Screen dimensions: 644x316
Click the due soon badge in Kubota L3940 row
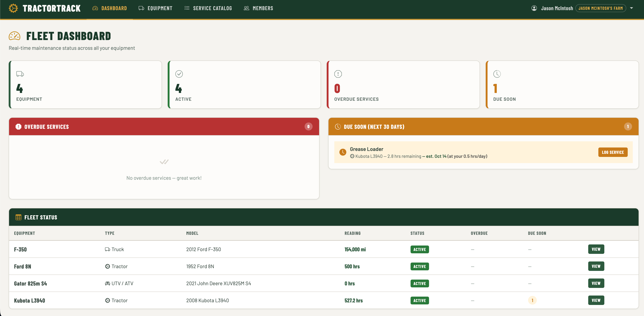coord(532,300)
